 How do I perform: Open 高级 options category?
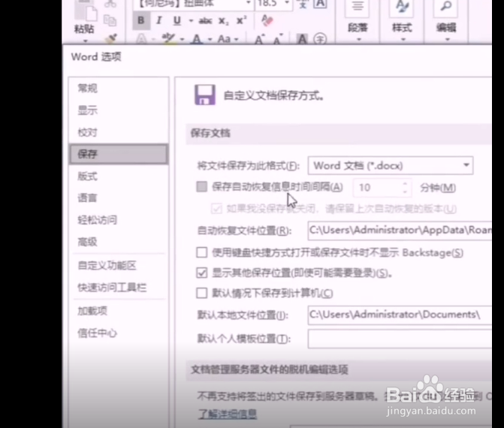pos(119,242)
